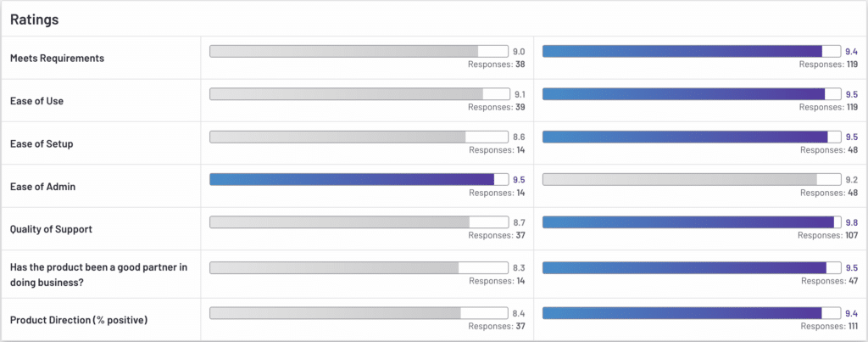Select the Responses: 111 count text
The height and width of the screenshot is (342, 868).
(832, 325)
